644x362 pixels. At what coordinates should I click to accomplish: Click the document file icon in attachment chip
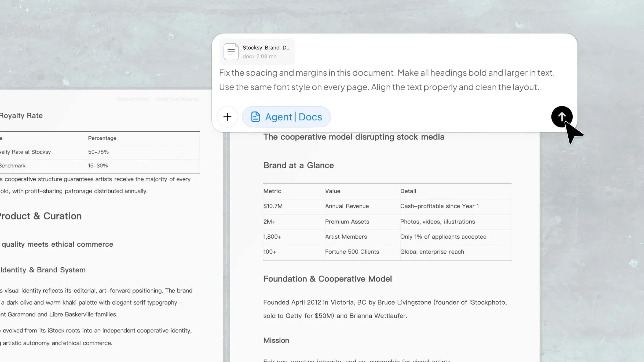coord(231,51)
